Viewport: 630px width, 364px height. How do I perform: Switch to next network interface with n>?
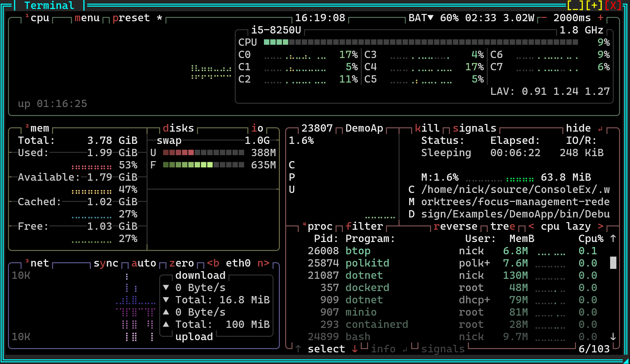click(x=264, y=263)
